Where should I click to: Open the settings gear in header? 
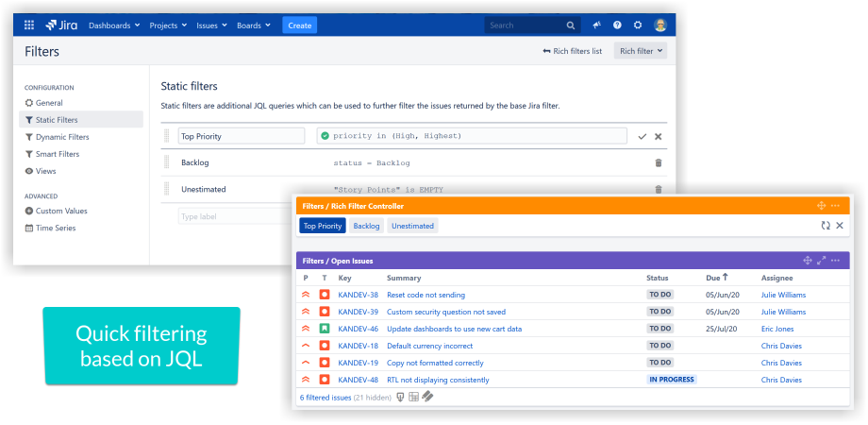(638, 25)
